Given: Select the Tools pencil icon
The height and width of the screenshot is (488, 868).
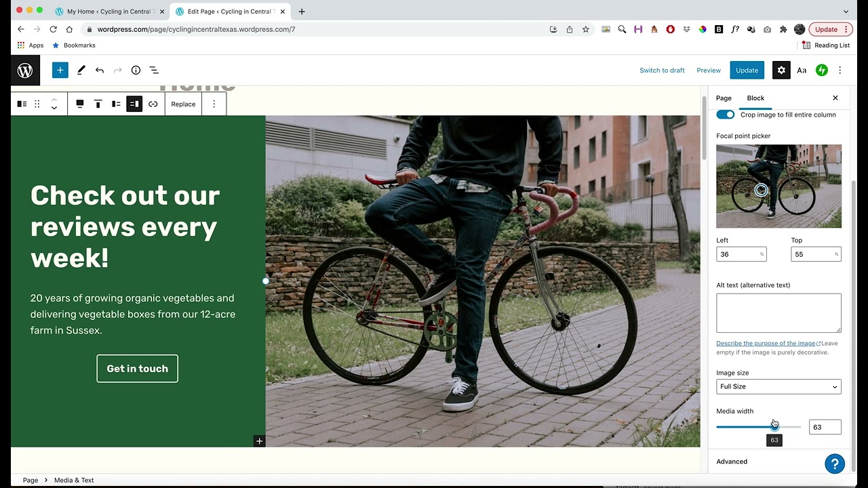Looking at the screenshot, I should tap(81, 70).
